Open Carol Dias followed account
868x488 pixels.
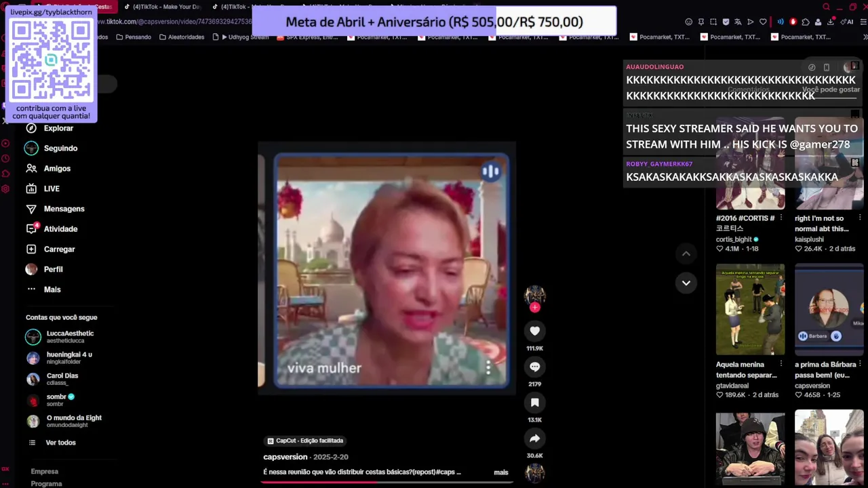tap(52, 379)
